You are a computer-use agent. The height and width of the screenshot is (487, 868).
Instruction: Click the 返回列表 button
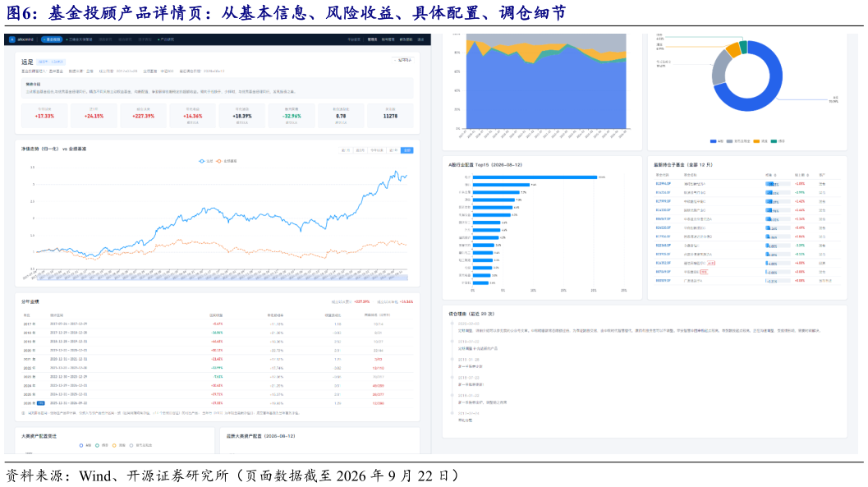(x=403, y=60)
